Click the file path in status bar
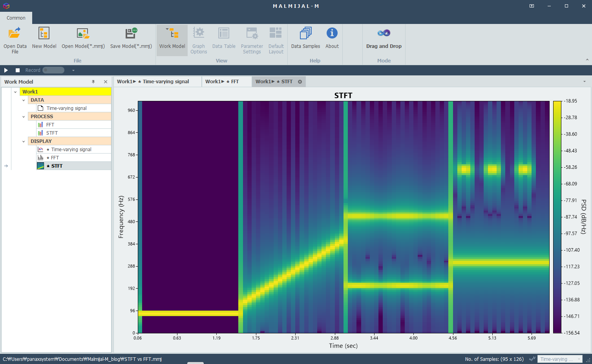The image size is (592, 364). (82, 359)
